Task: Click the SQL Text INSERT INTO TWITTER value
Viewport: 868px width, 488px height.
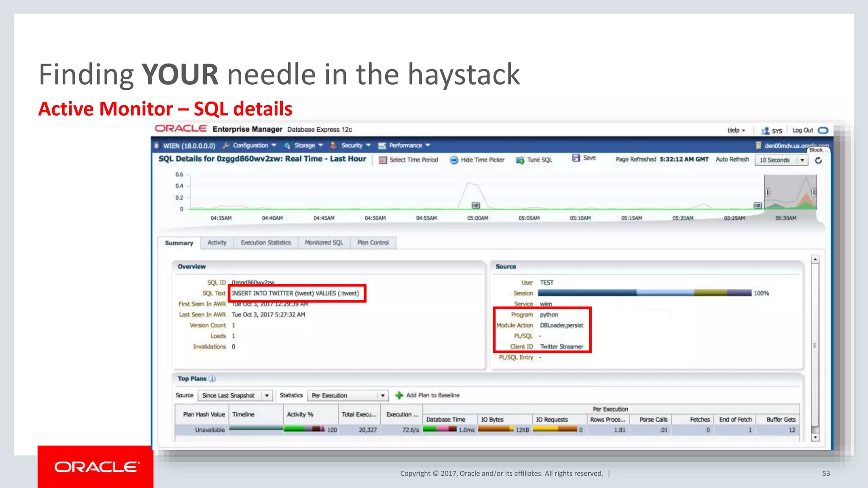Action: [295, 293]
